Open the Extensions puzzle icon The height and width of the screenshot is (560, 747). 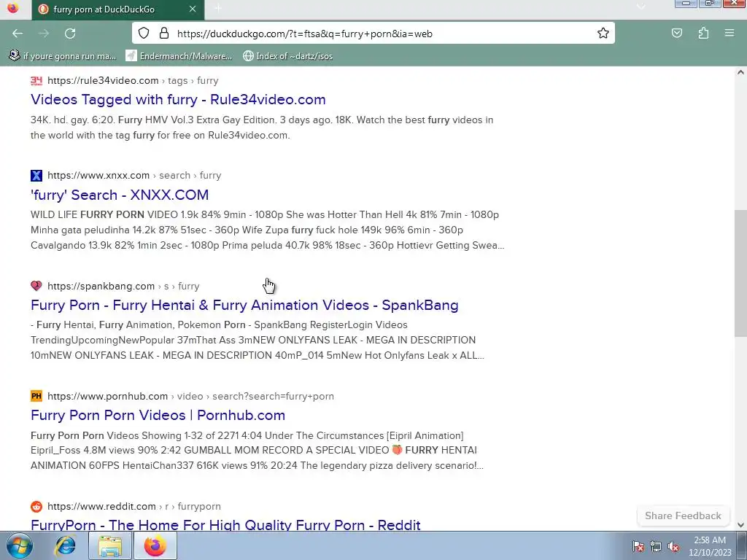pyautogui.click(x=703, y=34)
